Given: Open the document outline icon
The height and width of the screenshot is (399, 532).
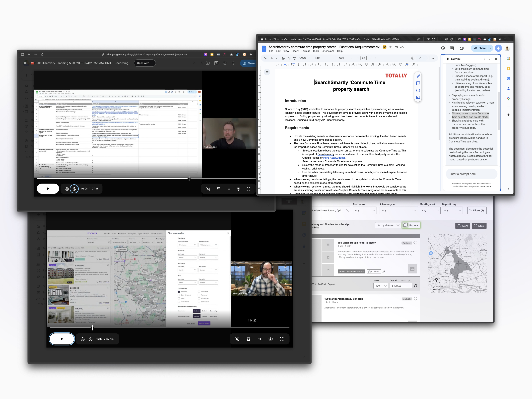Looking at the screenshot, I should [267, 72].
